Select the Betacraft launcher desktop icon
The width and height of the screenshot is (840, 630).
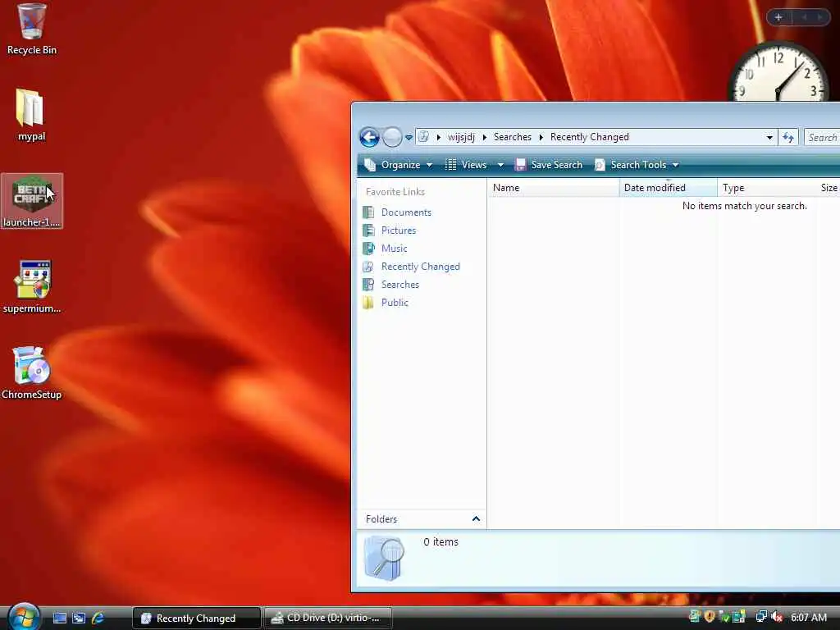32,202
